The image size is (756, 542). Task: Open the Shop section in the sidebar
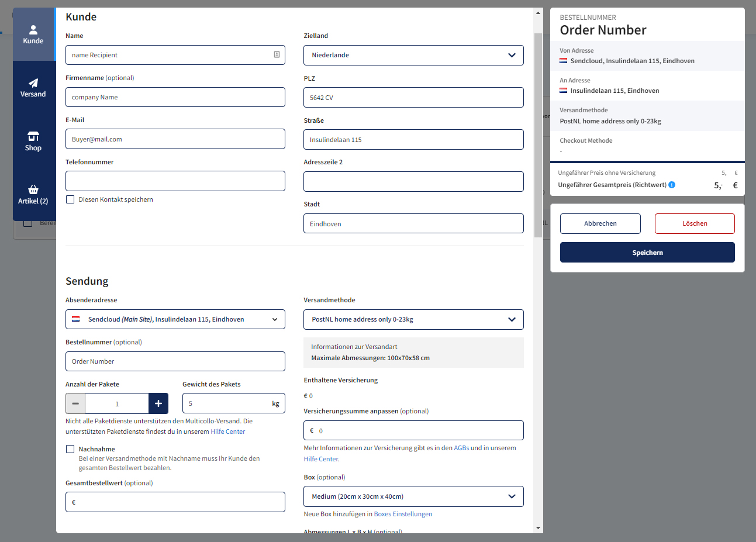(33, 141)
